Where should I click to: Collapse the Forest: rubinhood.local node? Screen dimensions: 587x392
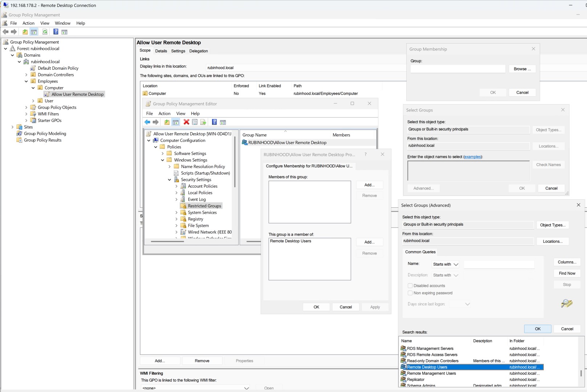click(x=5, y=49)
